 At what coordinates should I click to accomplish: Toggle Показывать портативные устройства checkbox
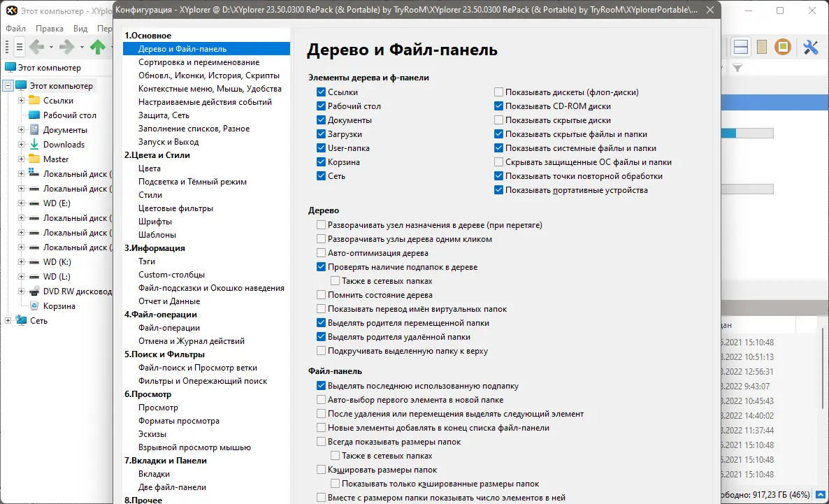coord(498,190)
